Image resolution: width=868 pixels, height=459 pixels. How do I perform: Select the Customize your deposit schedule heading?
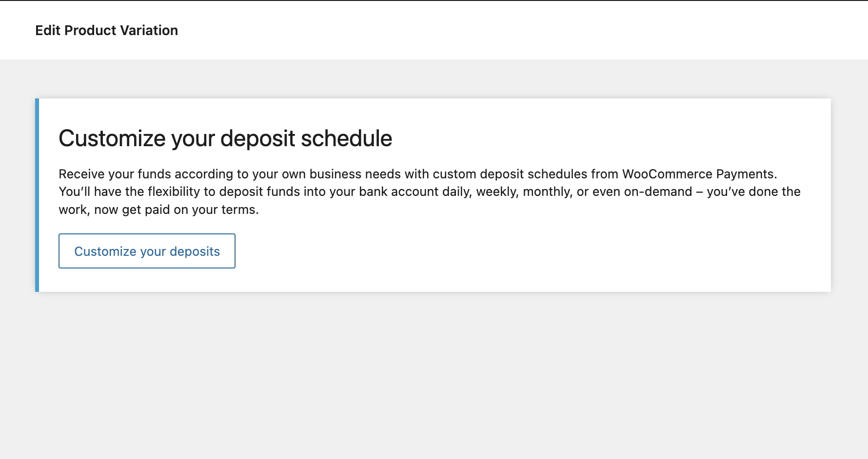coord(225,138)
